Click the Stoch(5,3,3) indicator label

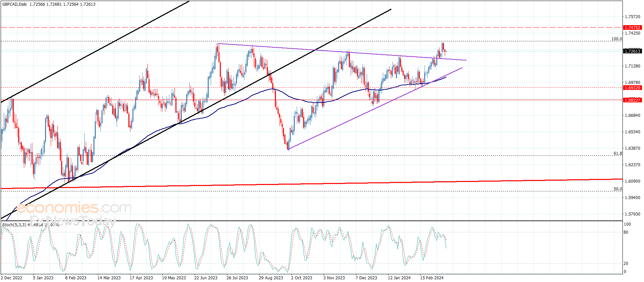(x=14, y=225)
